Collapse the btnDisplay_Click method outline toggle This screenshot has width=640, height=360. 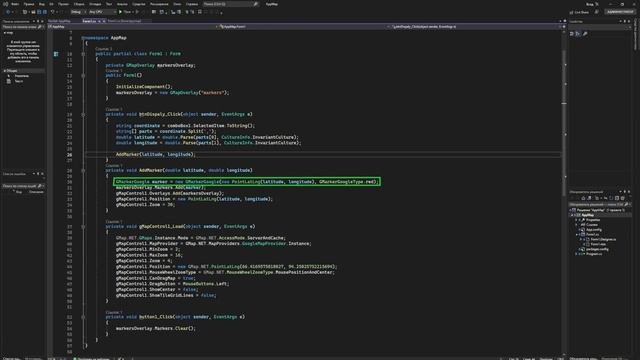coord(83,114)
